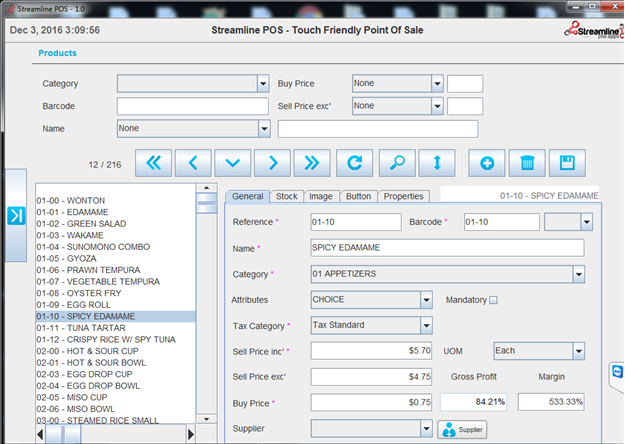Click the down chevron navigation button
The image size is (625, 444).
coord(233,163)
